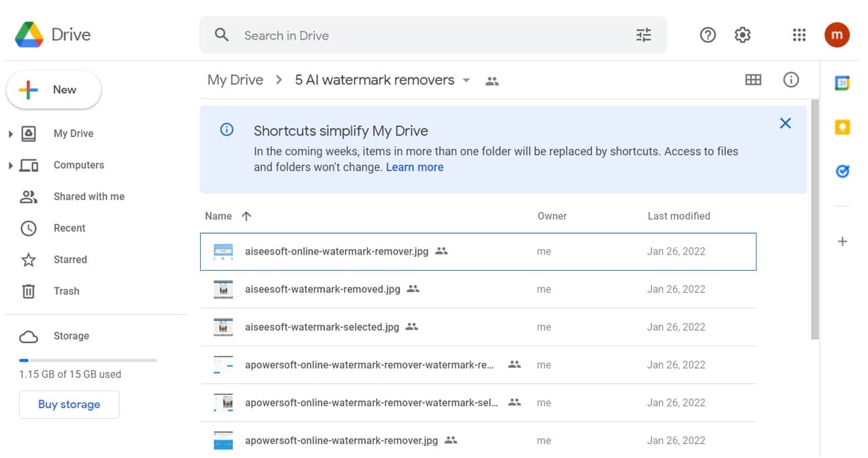Viewport: 868px width, 458px height.
Task: Click the Buy storage button
Action: pyautogui.click(x=69, y=404)
